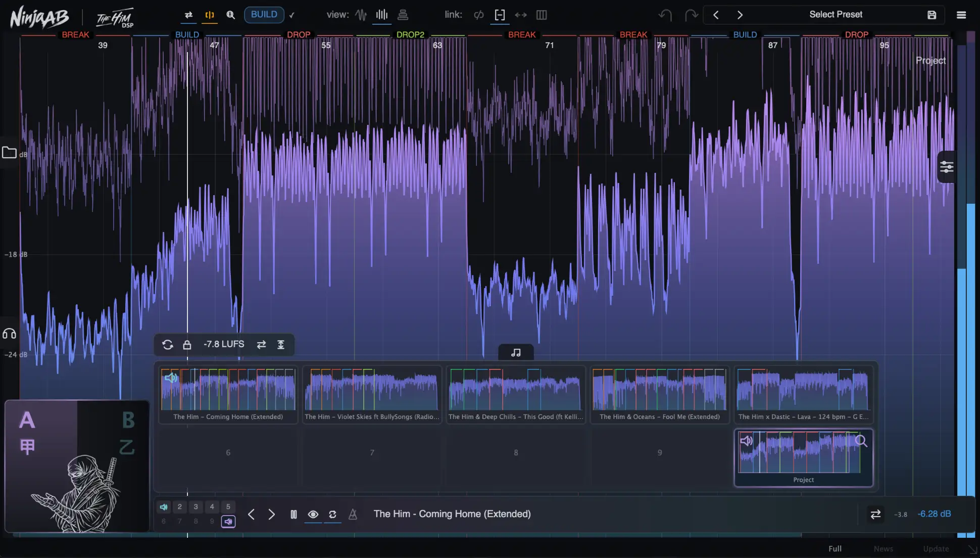
Task: Select the bracket link mode icon
Action: point(500,15)
